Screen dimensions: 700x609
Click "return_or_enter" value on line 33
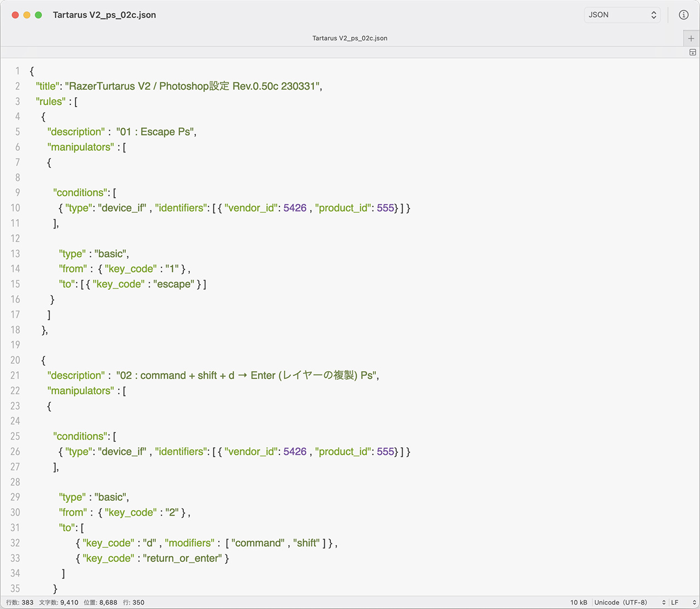click(x=182, y=558)
